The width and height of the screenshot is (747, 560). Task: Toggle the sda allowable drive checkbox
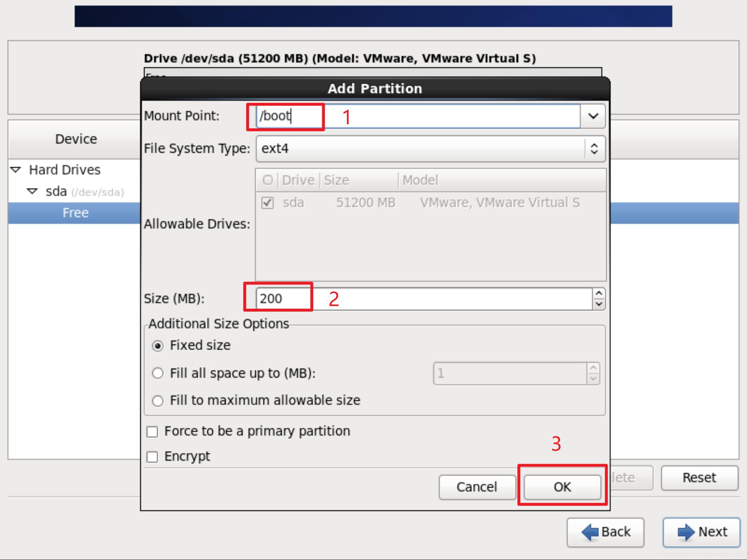tap(268, 203)
